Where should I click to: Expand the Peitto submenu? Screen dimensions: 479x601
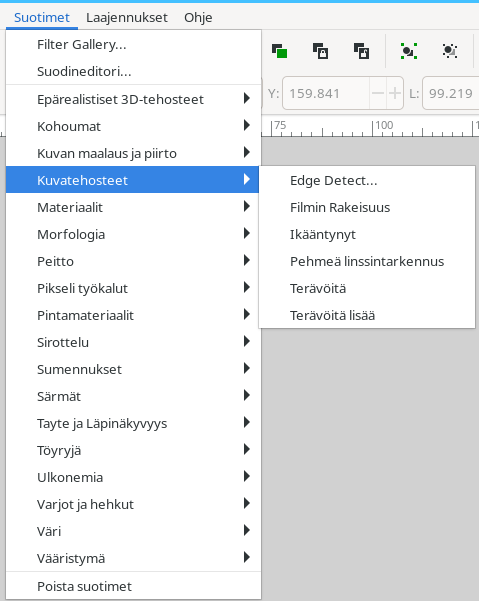pos(133,261)
